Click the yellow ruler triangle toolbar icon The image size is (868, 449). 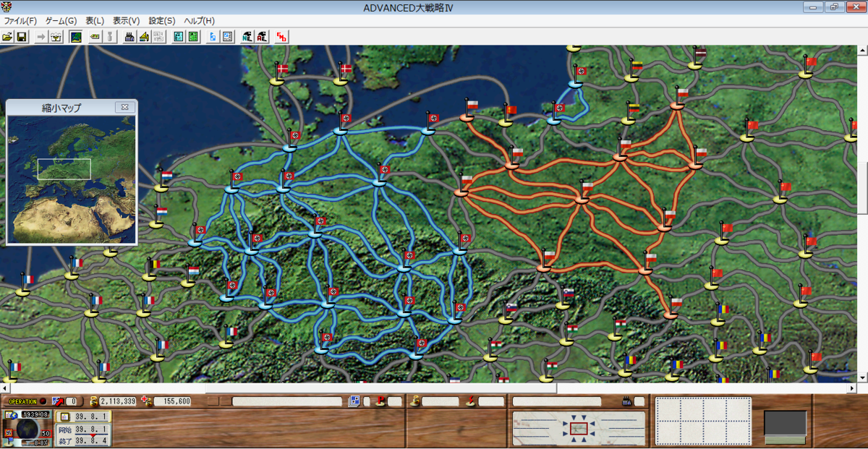tap(143, 36)
